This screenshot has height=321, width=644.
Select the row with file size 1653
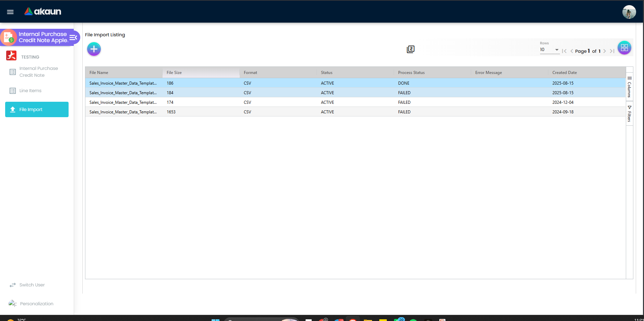[355, 112]
